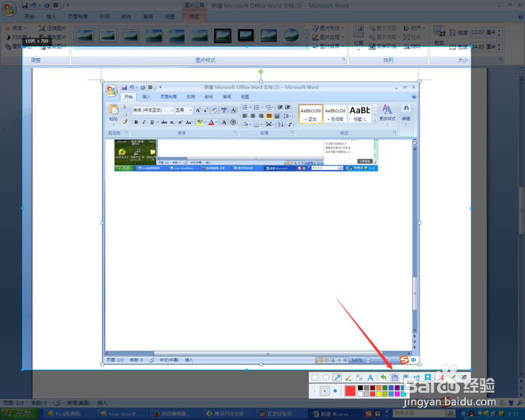Open the 宋体 font box in pictured Word

pyautogui.click(x=153, y=110)
